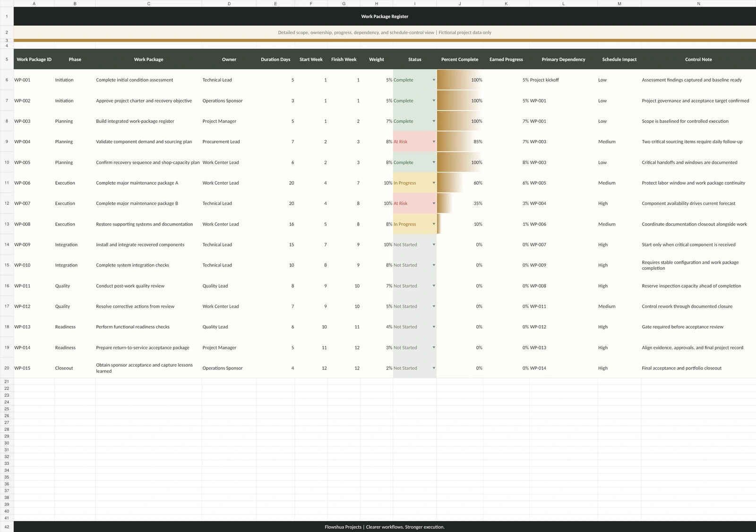Image resolution: width=756 pixels, height=532 pixels.
Task: Select column A header
Action: (34, 3)
